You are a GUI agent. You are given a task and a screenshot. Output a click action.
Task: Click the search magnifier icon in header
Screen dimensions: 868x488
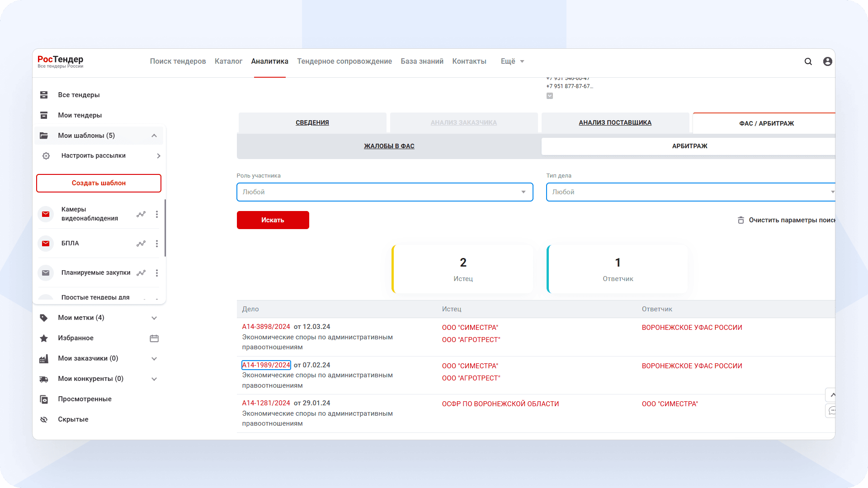808,61
